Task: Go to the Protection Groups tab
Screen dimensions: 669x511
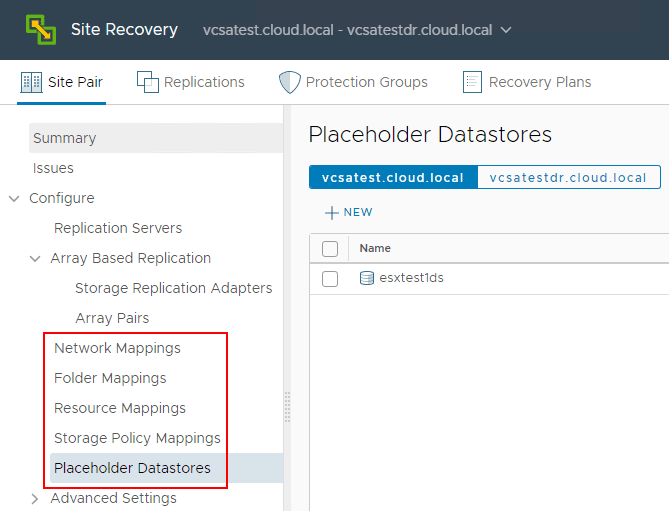Action: [353, 82]
